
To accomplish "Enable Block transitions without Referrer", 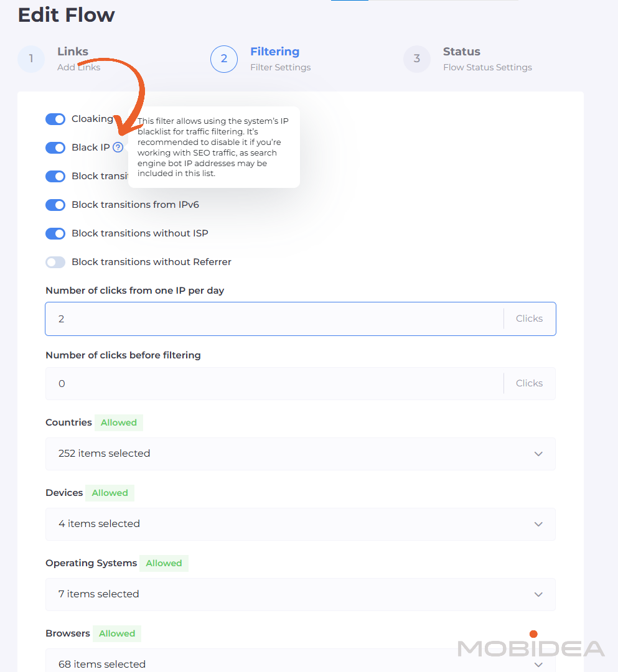I will click(55, 262).
